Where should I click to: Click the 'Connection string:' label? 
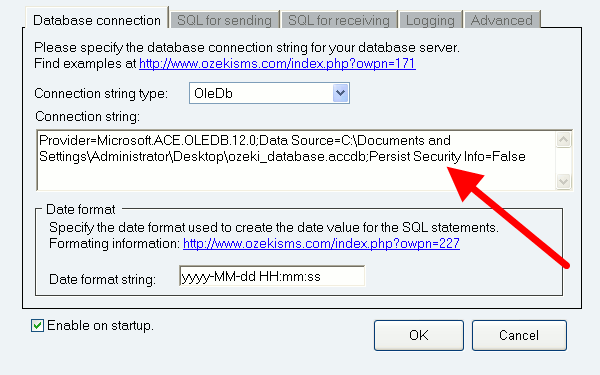pyautogui.click(x=88, y=116)
